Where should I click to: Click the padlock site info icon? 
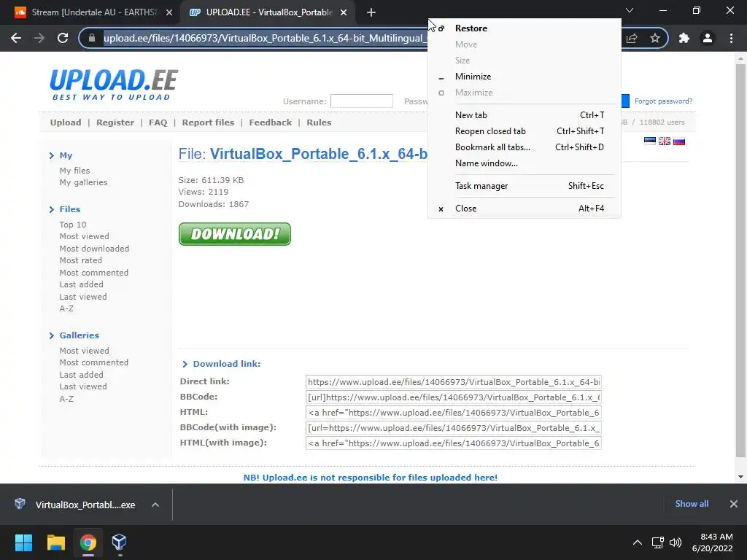click(92, 38)
